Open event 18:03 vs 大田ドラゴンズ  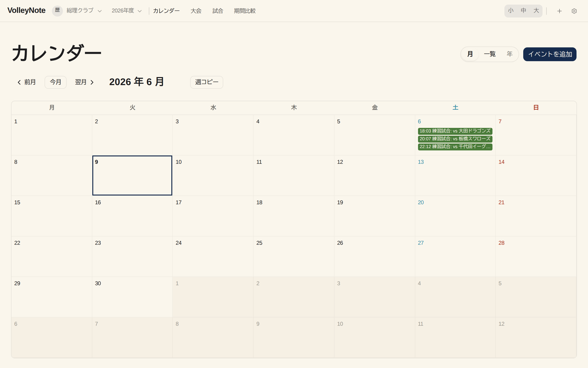455,131
